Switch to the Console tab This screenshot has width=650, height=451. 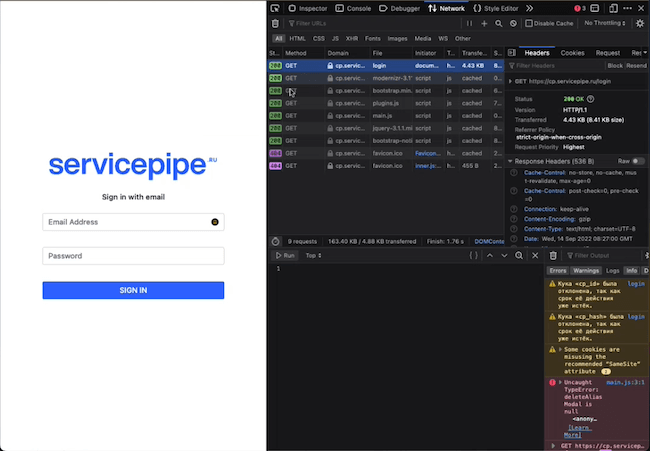(353, 8)
